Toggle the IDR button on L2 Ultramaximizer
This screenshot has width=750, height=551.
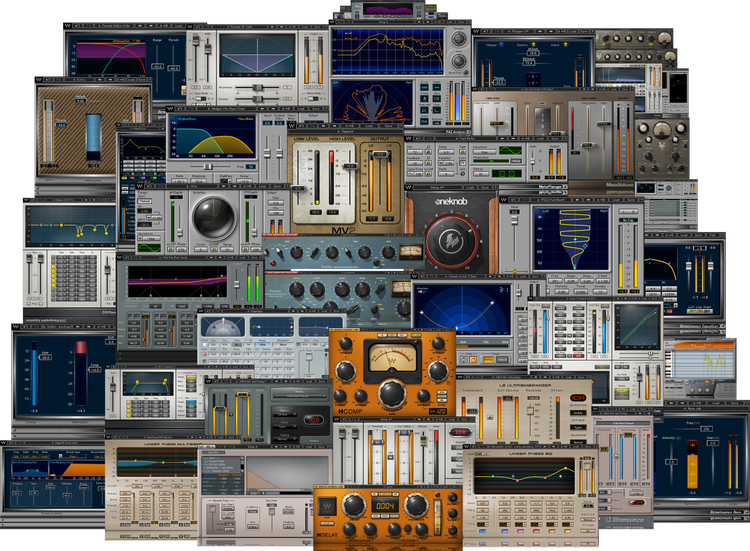click(x=578, y=398)
